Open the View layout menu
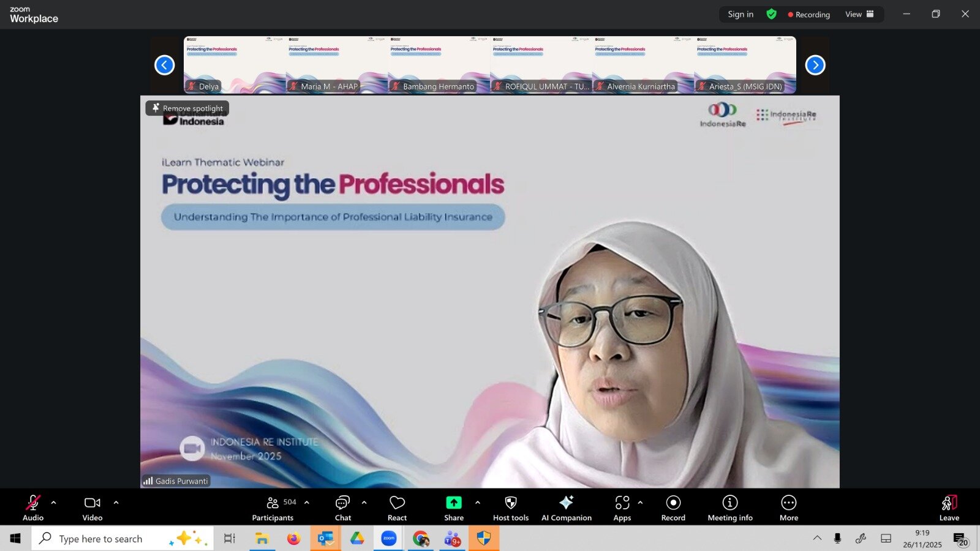Screen dimensions: 980x551 pyautogui.click(x=859, y=14)
